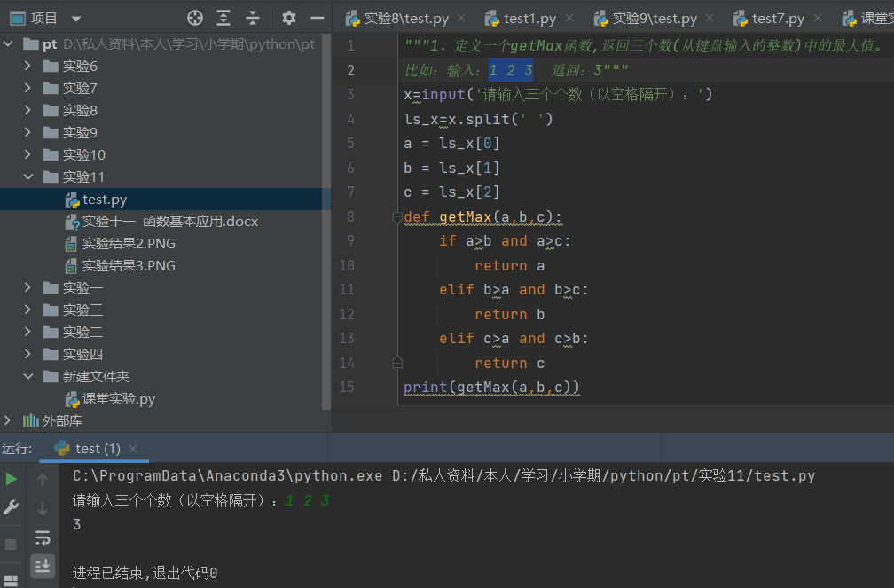
Task: Expand the 外部库 node
Action: pos(7,421)
